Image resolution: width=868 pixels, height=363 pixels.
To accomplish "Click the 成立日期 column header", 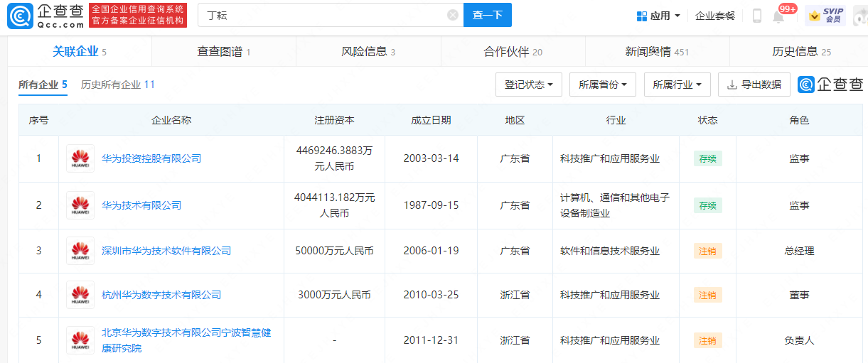I will point(431,120).
